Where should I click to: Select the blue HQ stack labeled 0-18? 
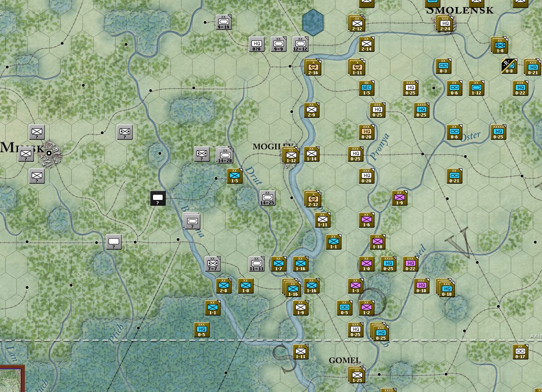click(445, 288)
